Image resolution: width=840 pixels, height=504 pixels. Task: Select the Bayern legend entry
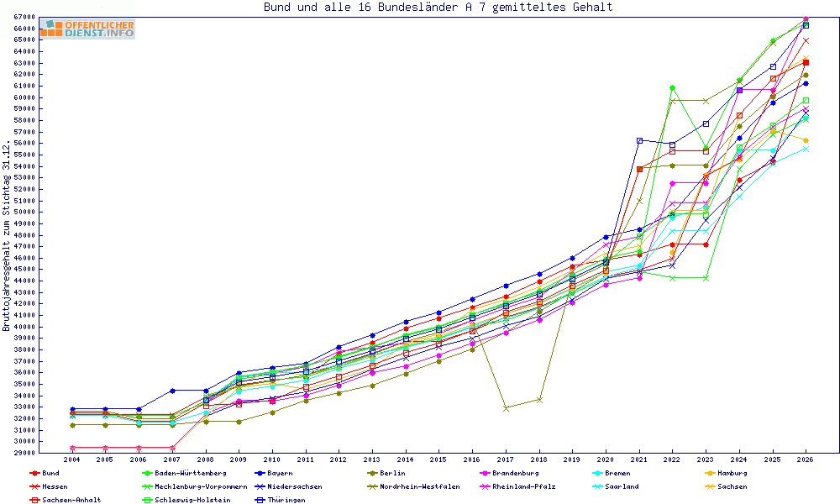[x=273, y=474]
